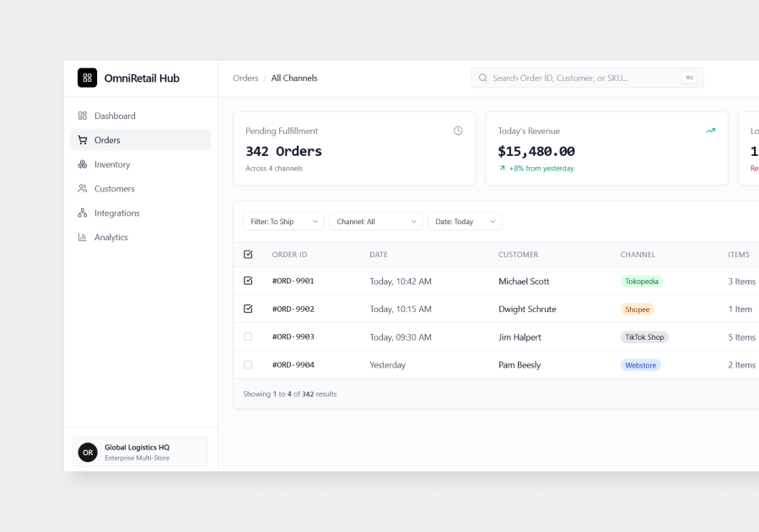Open order #ORD-9902
This screenshot has width=759, height=532.
click(x=293, y=309)
